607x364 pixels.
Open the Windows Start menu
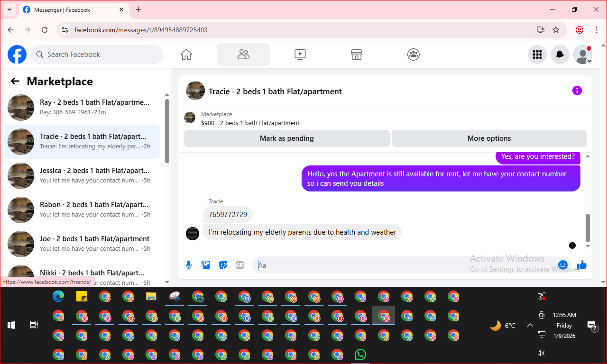(x=11, y=325)
